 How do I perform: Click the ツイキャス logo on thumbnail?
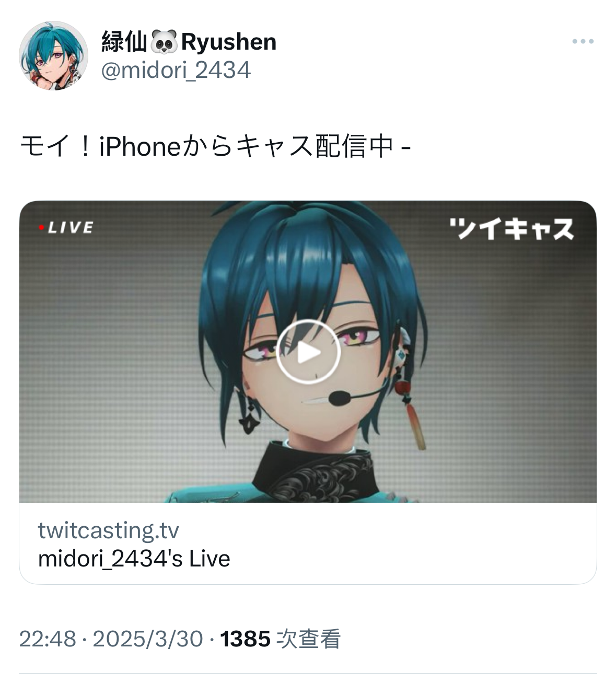point(512,229)
